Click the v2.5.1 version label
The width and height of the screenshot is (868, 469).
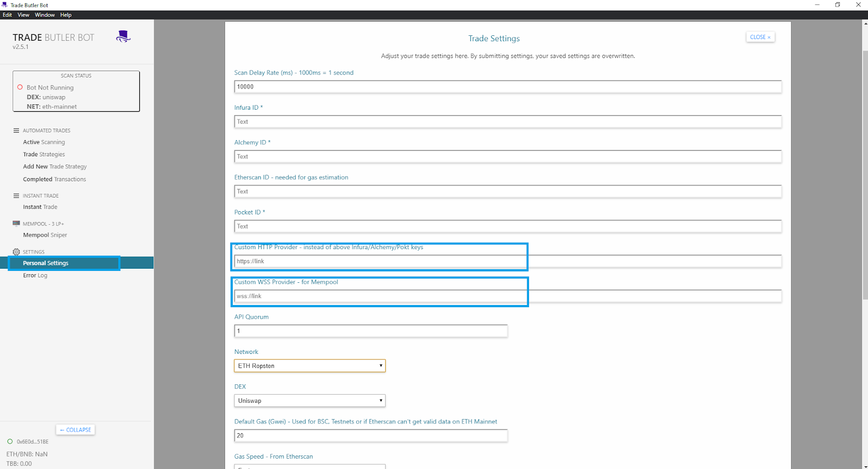coord(21,47)
